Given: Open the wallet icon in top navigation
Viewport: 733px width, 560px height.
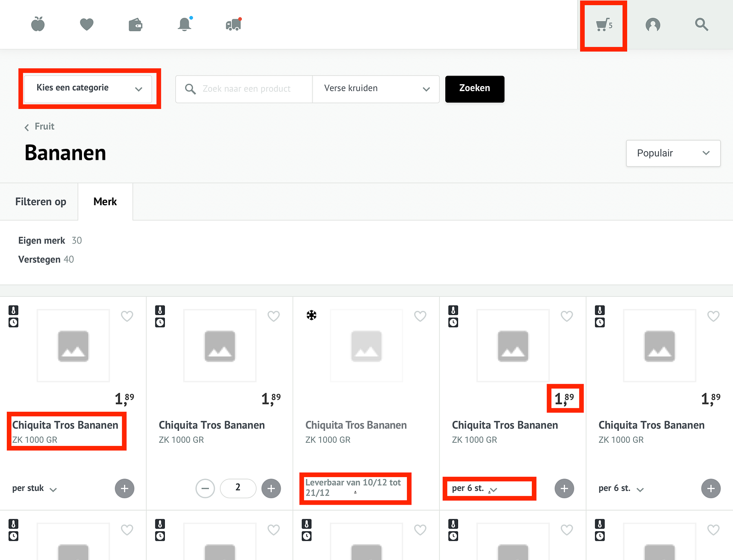Looking at the screenshot, I should tap(136, 24).
